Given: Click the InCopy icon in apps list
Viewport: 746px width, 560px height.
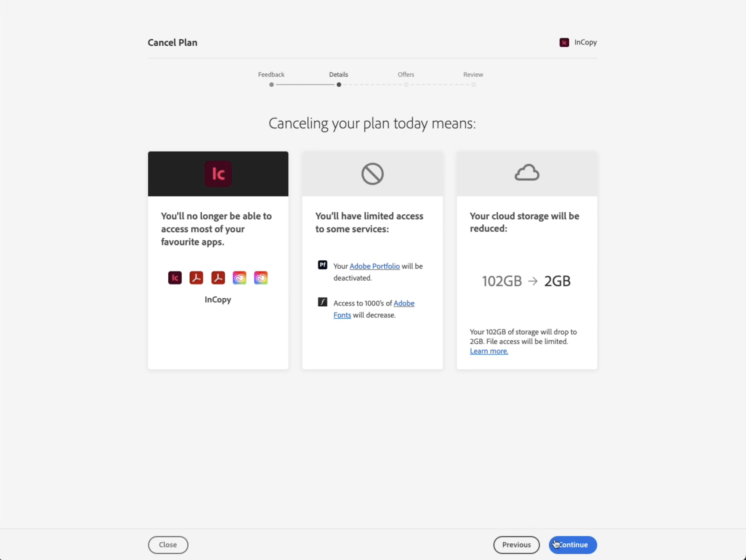Looking at the screenshot, I should point(175,277).
